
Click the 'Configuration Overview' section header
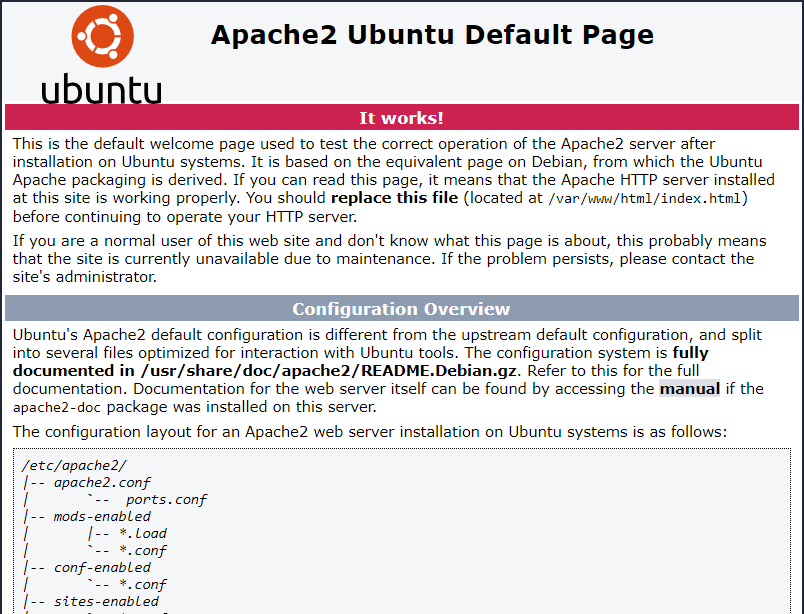(401, 308)
